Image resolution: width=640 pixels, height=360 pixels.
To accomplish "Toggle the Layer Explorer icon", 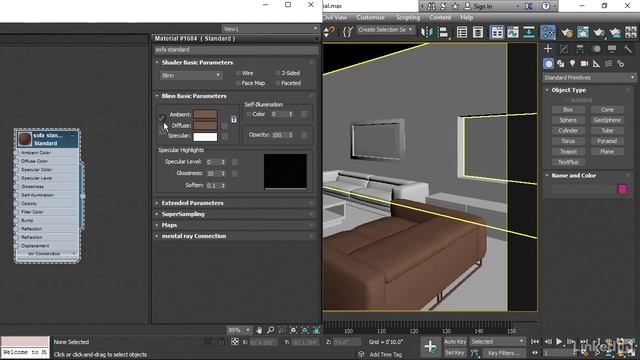I will [x=478, y=32].
